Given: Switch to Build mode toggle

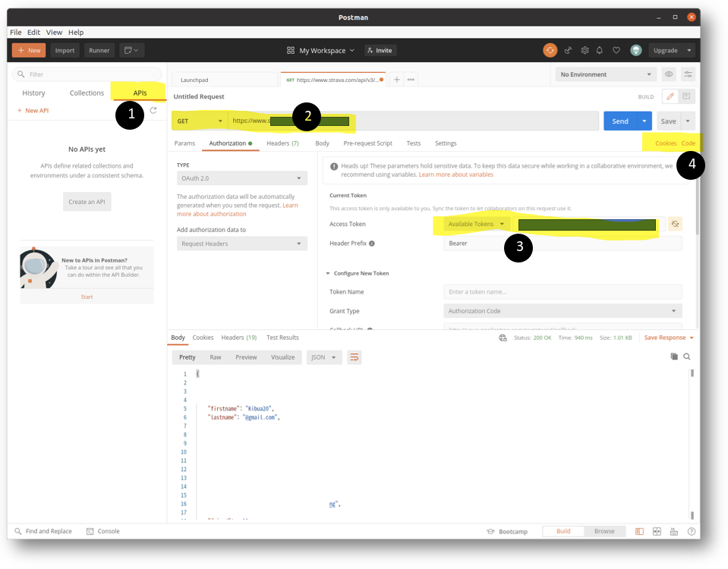Looking at the screenshot, I should pyautogui.click(x=563, y=531).
